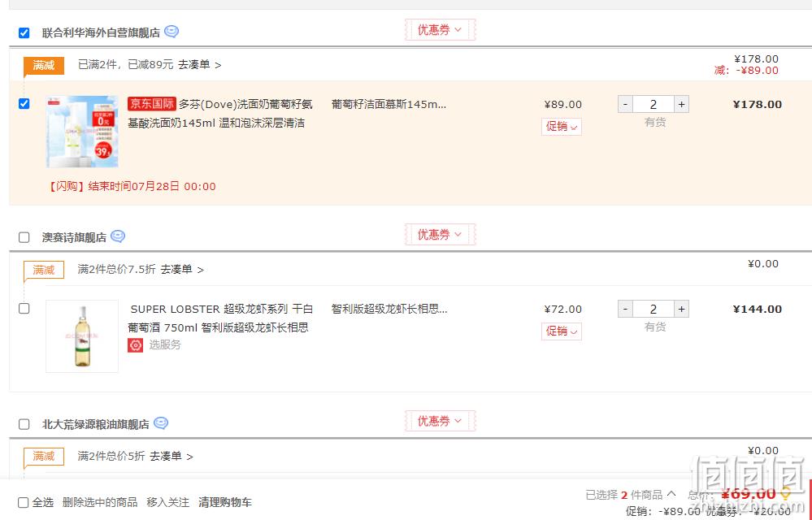The width and height of the screenshot is (812, 520).
Task: Click the filled orange 满减 tag
Action: [x=44, y=66]
